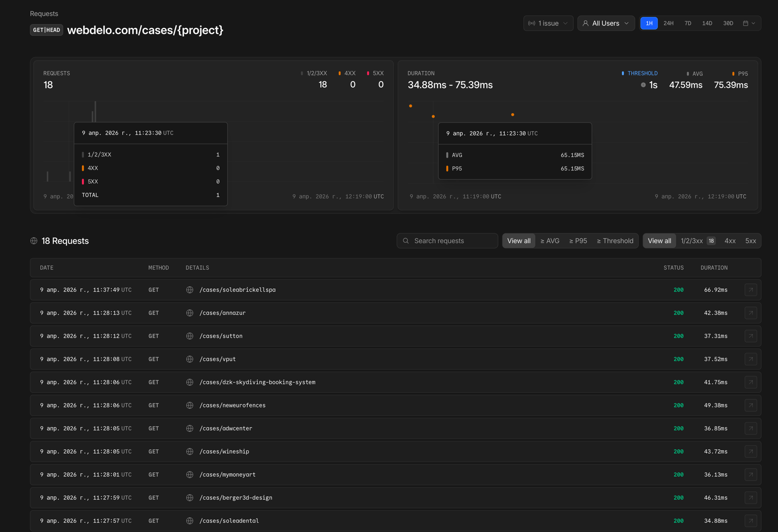778x532 pixels.
Task: Click the 1/2/3xx filter showing 18
Action: 697,241
